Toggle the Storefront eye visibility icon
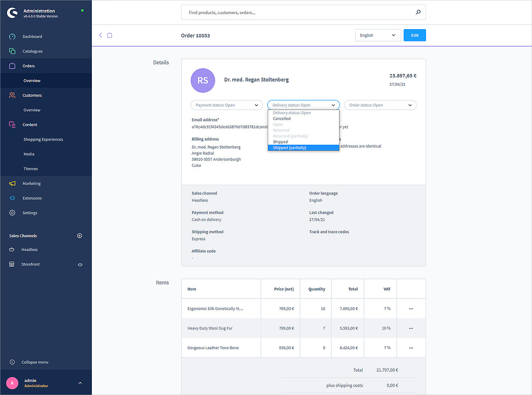This screenshot has height=395, width=532. 80,264
